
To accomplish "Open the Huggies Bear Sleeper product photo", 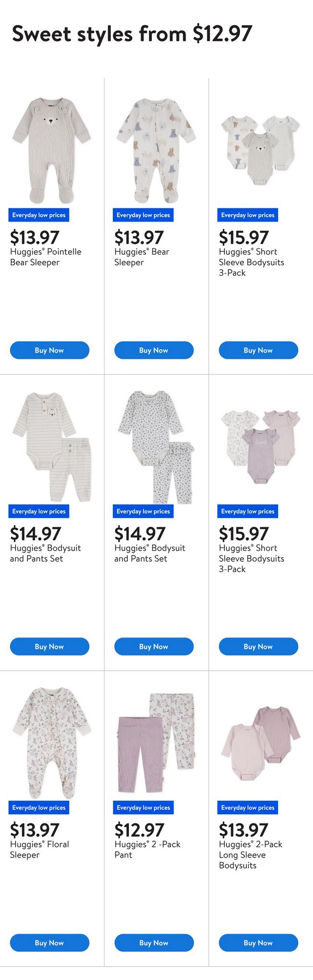I will 156,150.
